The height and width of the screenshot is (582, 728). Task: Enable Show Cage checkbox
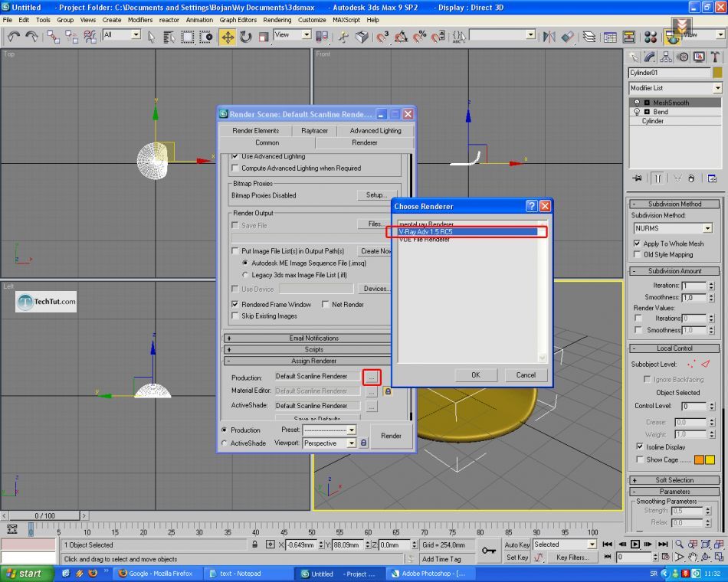pos(640,459)
